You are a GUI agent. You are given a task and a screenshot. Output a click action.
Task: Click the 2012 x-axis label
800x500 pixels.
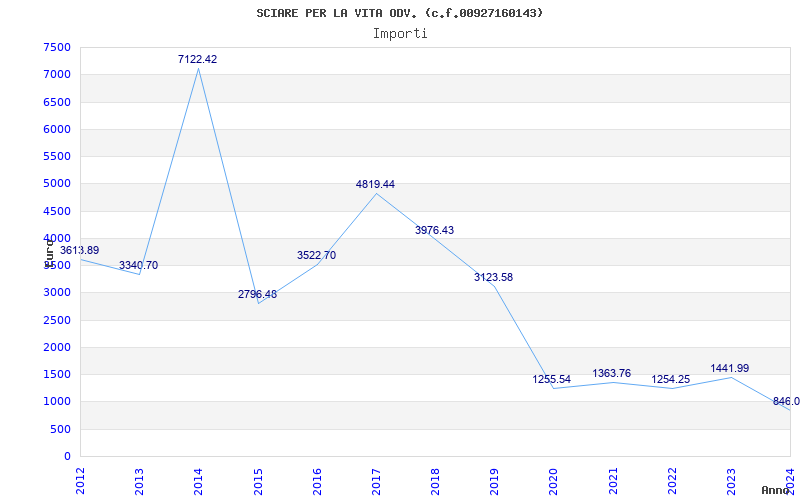[80, 481]
